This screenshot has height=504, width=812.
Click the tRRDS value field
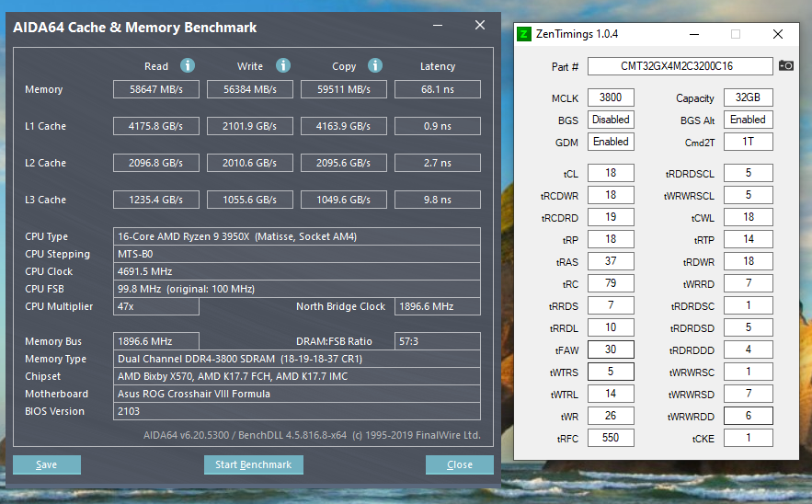point(611,305)
